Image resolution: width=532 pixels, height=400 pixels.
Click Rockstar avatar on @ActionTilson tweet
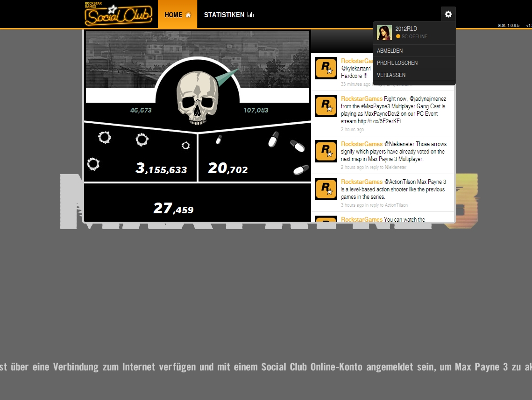(326, 189)
